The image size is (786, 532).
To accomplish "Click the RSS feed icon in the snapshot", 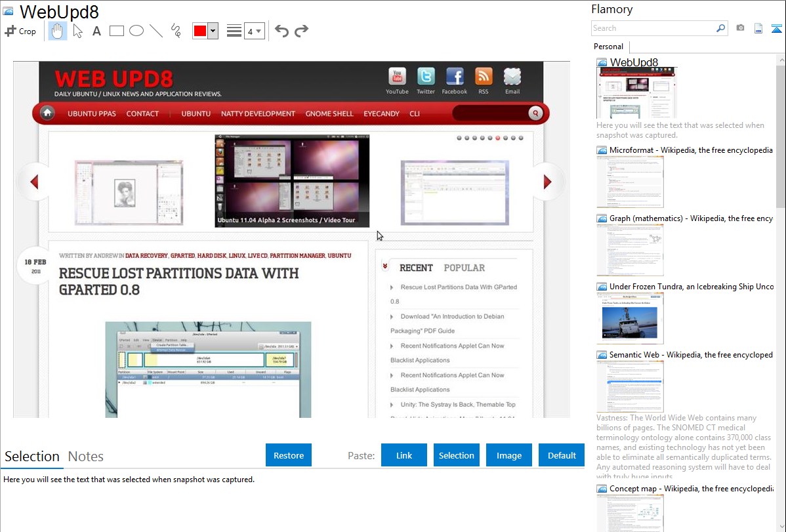I will 484,77.
